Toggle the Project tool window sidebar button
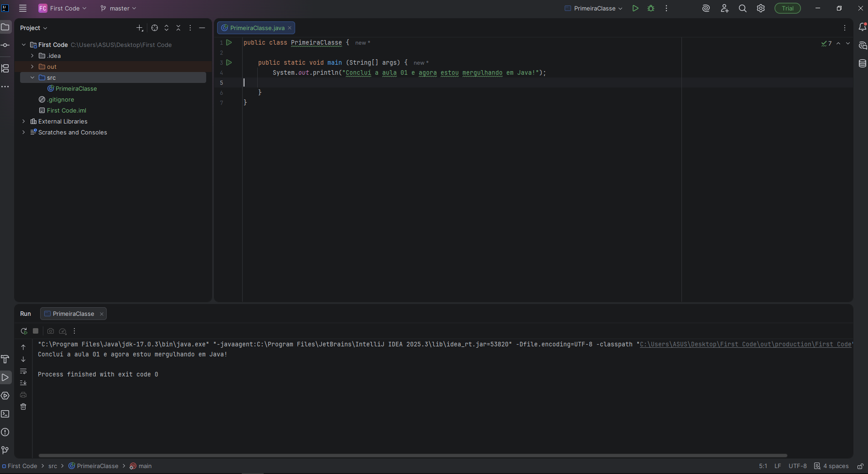The height and width of the screenshot is (474, 868). [x=5, y=27]
